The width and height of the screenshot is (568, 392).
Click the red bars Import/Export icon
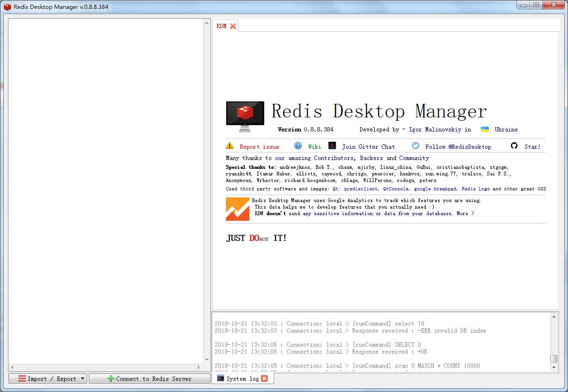pyautogui.click(x=22, y=378)
